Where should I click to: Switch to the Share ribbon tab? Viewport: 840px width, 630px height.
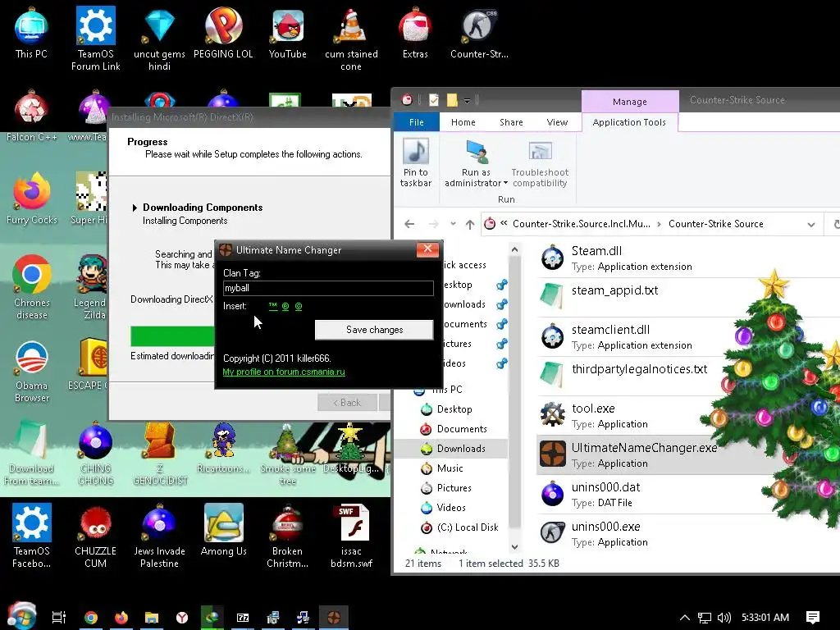point(511,122)
